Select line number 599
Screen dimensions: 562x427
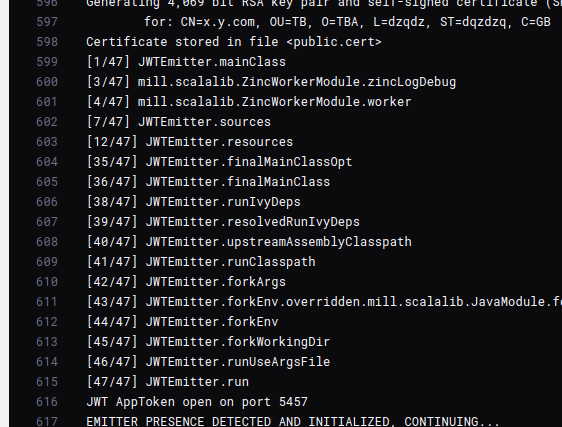pos(47,62)
